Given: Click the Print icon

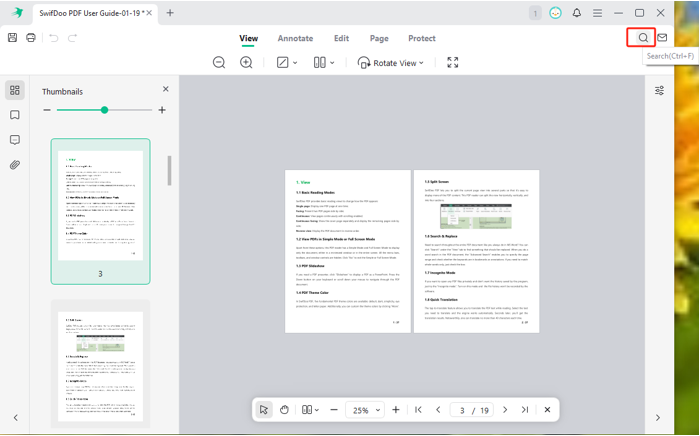Looking at the screenshot, I should pyautogui.click(x=31, y=38).
